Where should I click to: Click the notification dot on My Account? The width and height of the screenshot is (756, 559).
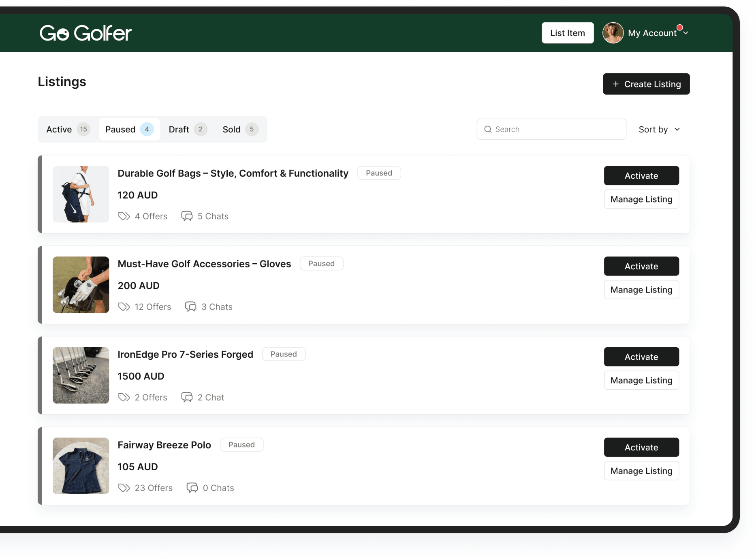[x=679, y=27]
